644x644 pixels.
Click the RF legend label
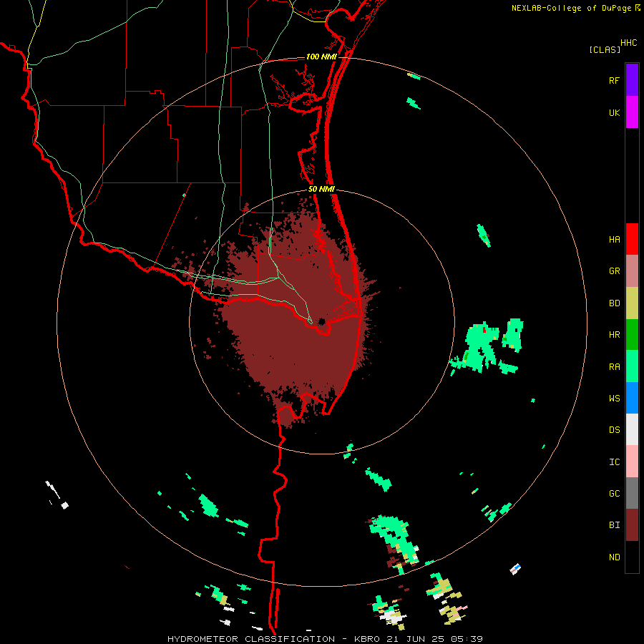pos(614,80)
